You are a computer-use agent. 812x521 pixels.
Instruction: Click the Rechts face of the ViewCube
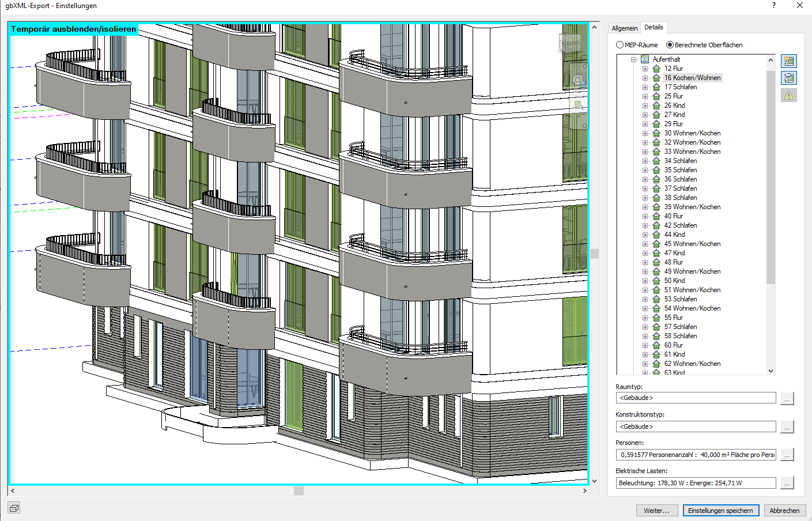(x=573, y=43)
